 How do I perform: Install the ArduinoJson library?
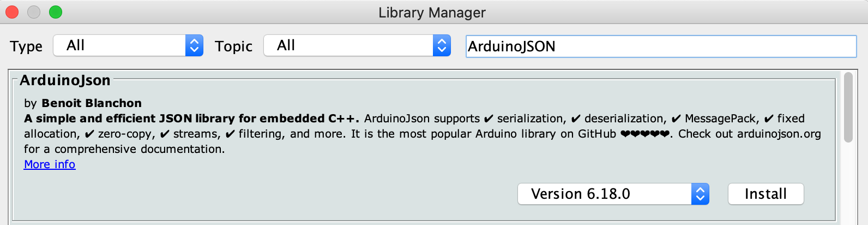click(x=765, y=194)
